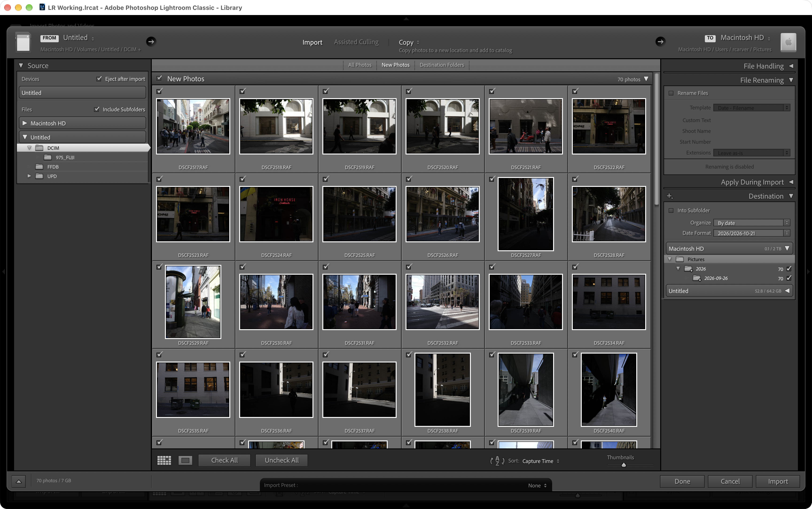Click the 2026-09-26 new folder icon
The image size is (812, 509).
[696, 278]
